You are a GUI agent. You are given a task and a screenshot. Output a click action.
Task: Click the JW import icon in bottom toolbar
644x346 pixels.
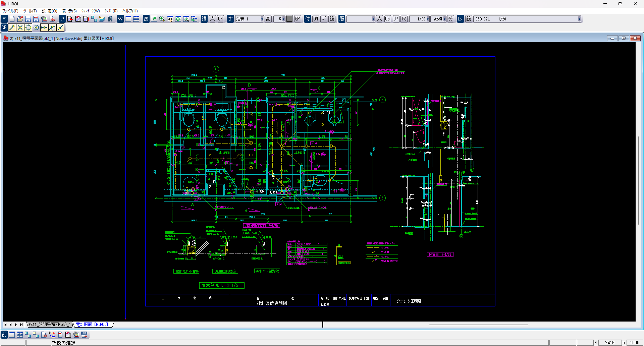(84, 335)
